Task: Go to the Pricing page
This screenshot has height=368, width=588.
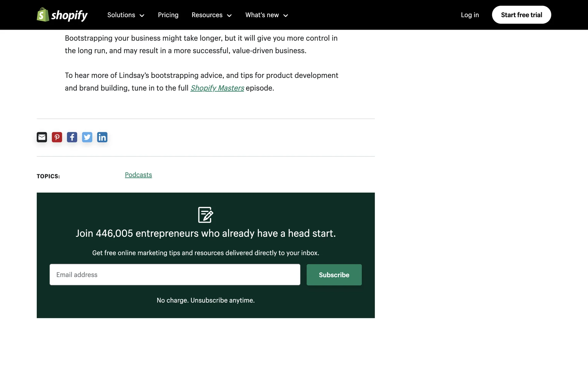Action: pyautogui.click(x=168, y=15)
